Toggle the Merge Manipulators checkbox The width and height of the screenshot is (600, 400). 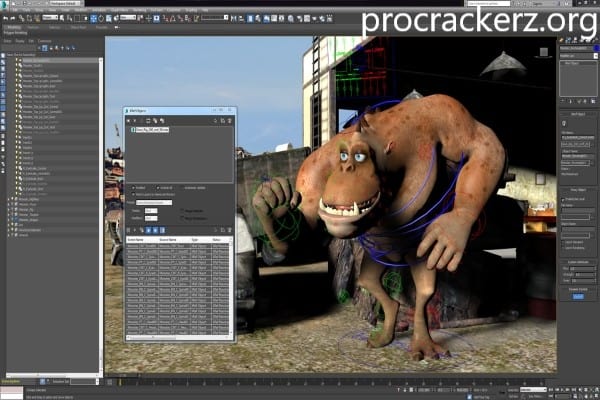coord(182,218)
